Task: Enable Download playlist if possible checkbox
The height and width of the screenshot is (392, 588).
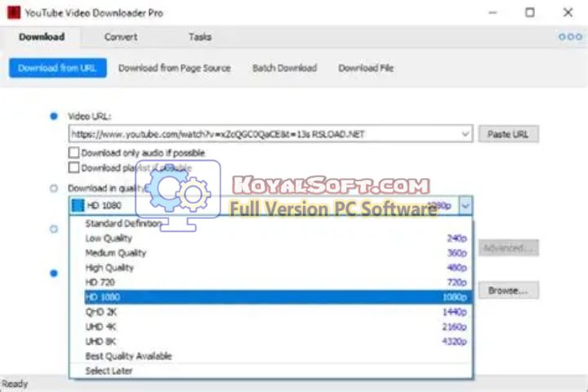Action: (x=73, y=167)
